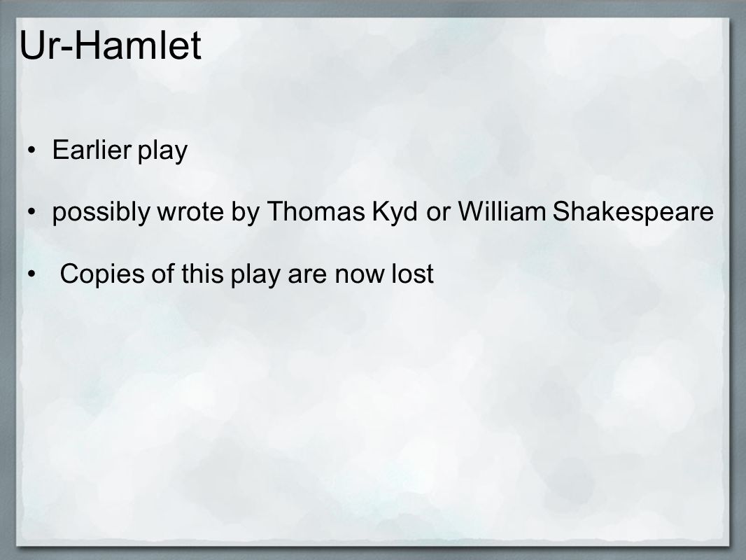
Task: Click the word 'lost' in third bullet
Action: click(412, 274)
